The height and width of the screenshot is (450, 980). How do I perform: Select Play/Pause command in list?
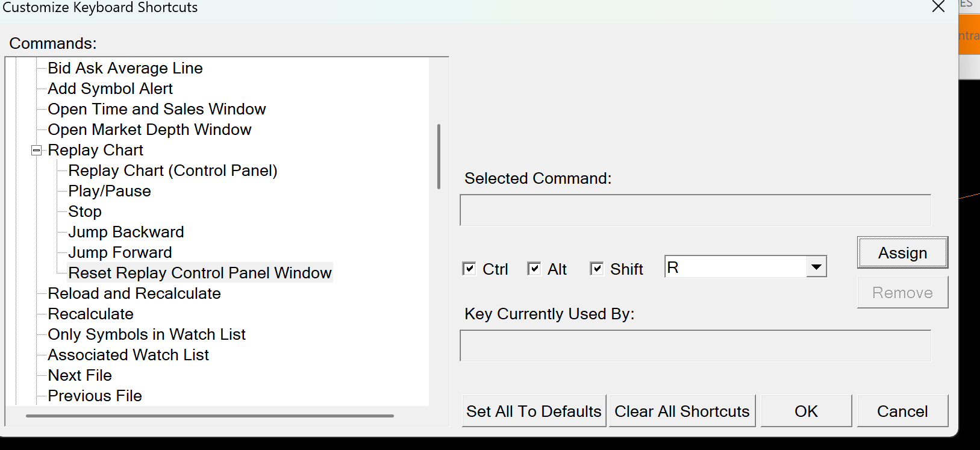point(110,192)
